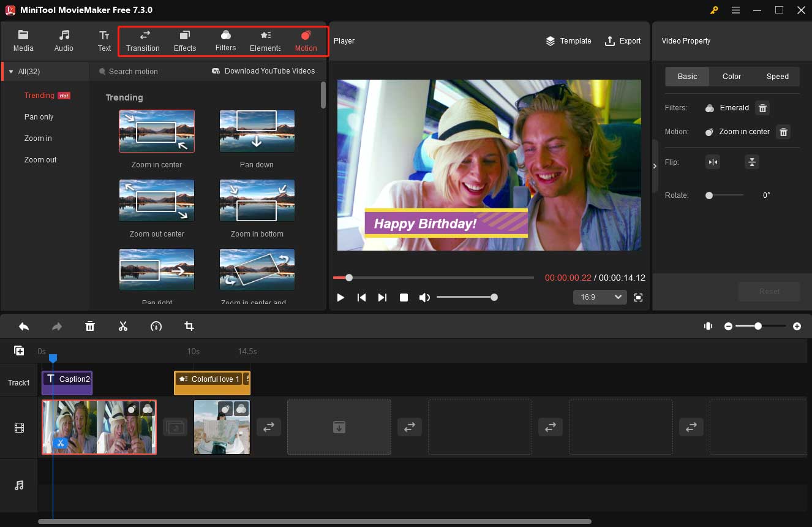Zoom out the timeline with minus
Viewport: 812px width, 527px height.
point(728,327)
